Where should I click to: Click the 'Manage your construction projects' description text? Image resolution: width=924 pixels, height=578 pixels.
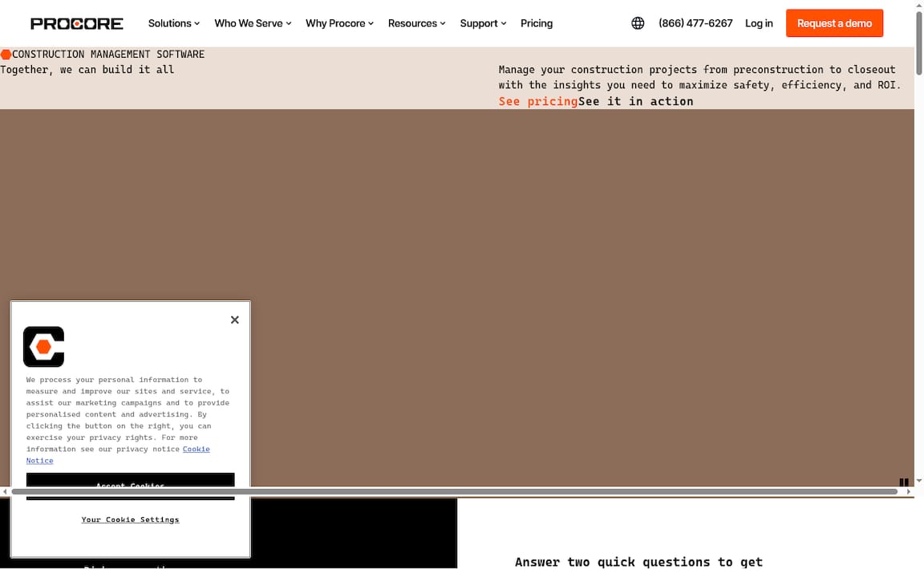[x=700, y=77]
